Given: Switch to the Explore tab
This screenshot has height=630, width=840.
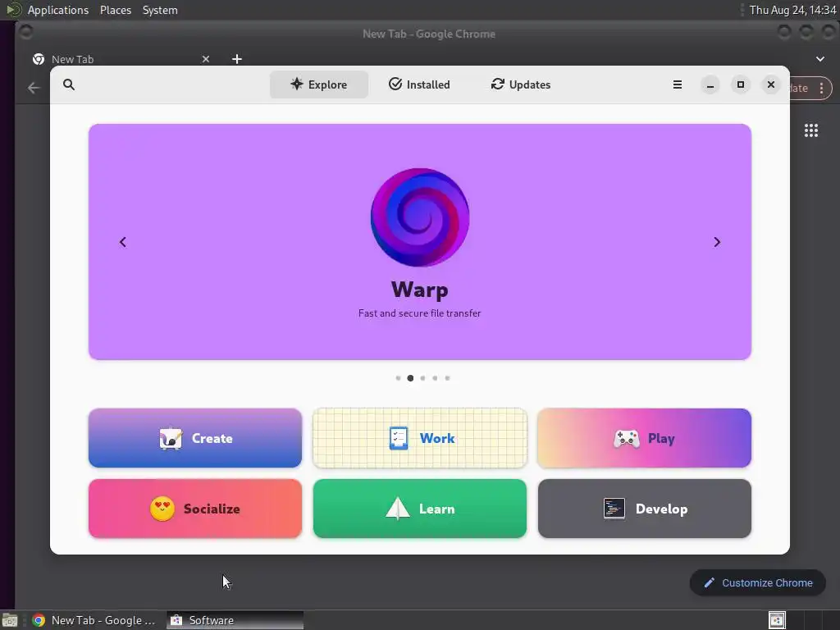Looking at the screenshot, I should (319, 84).
